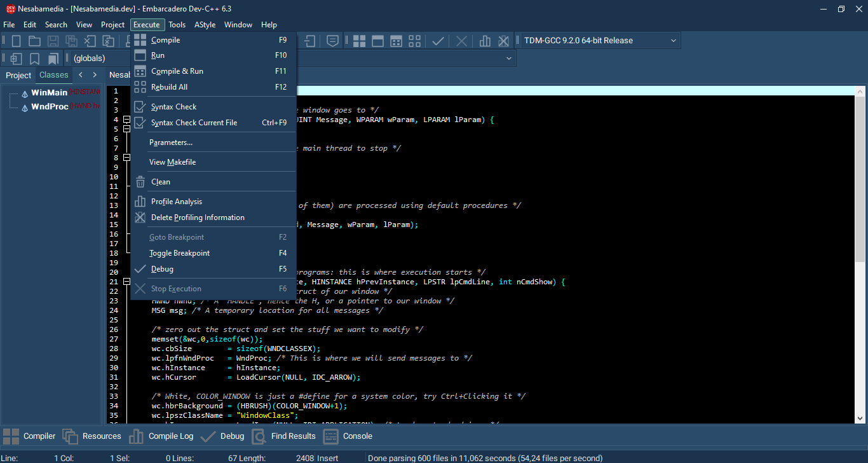Choose Toggle Breakpoint from Execute menu

point(179,253)
